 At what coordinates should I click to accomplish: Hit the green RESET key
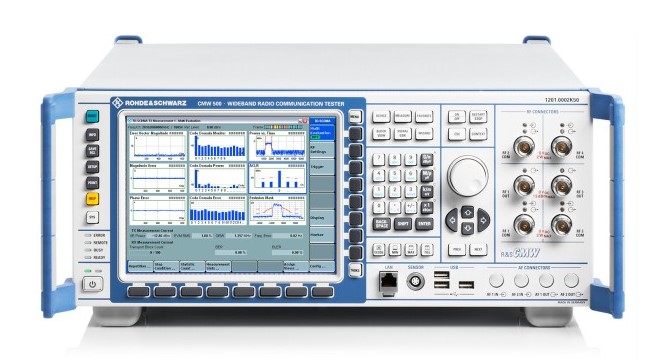coord(92,116)
